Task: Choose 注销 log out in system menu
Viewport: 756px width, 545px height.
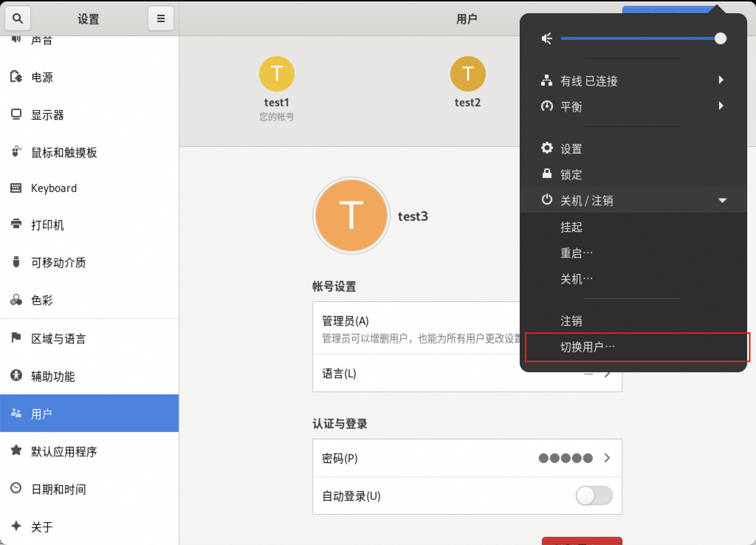Action: pyautogui.click(x=571, y=321)
